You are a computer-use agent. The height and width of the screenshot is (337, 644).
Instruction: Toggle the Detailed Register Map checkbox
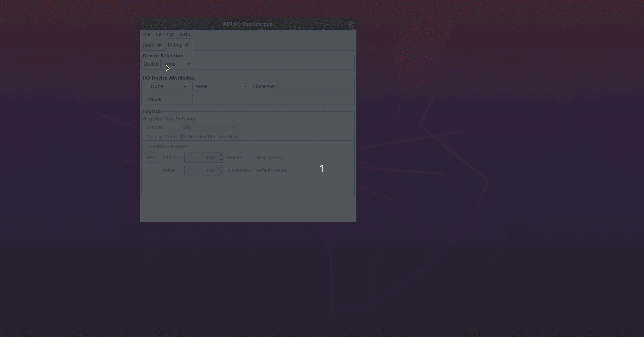coord(183,137)
